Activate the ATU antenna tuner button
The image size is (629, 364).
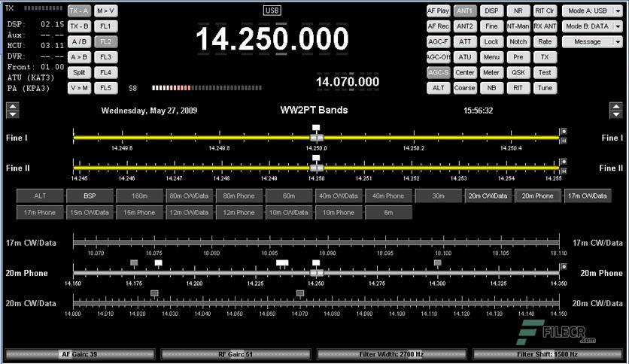tap(465, 57)
